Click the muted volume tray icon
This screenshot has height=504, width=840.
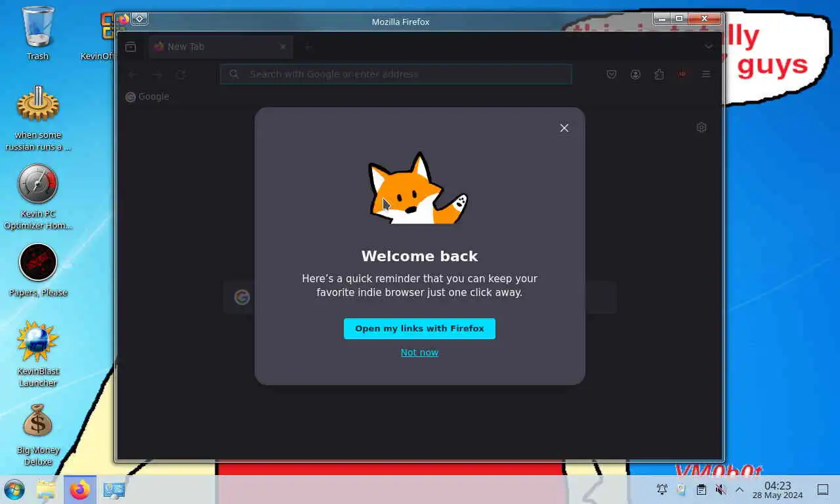pos(720,490)
